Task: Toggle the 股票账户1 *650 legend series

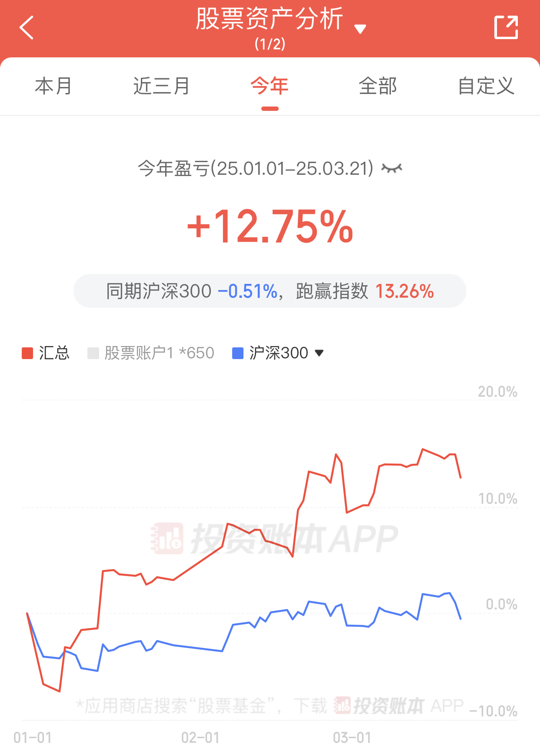Action: [159, 353]
